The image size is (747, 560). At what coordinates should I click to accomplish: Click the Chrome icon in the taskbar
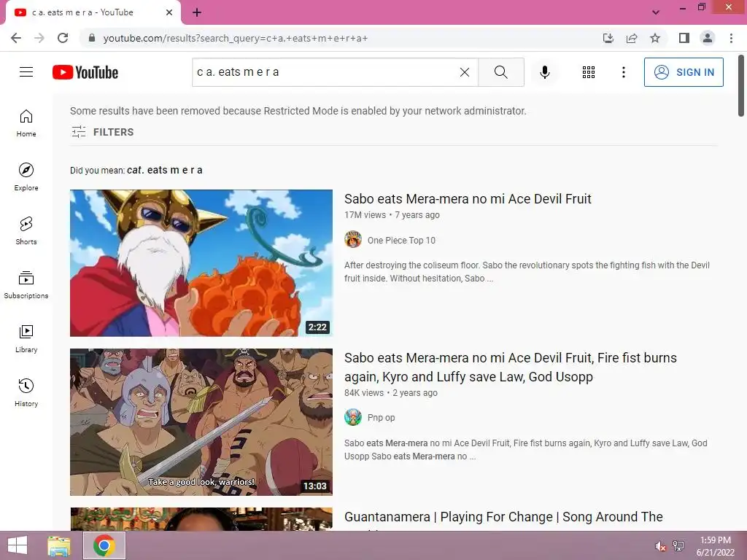click(x=104, y=545)
